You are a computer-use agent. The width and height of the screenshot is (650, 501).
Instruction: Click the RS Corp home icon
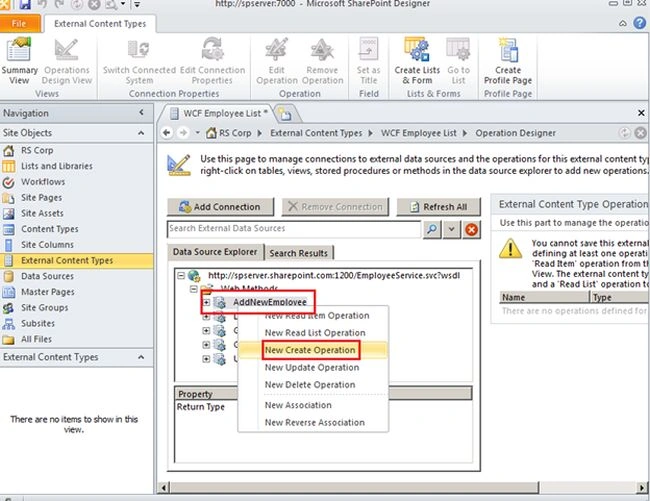[211, 133]
